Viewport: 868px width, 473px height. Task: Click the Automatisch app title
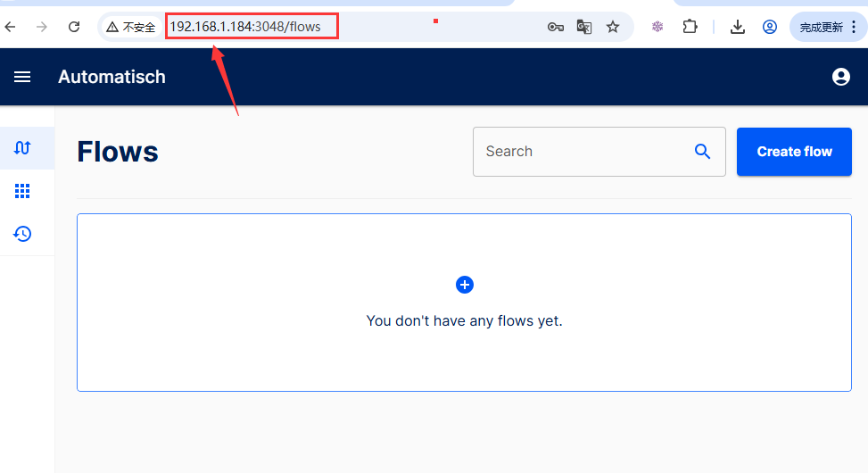(x=112, y=77)
